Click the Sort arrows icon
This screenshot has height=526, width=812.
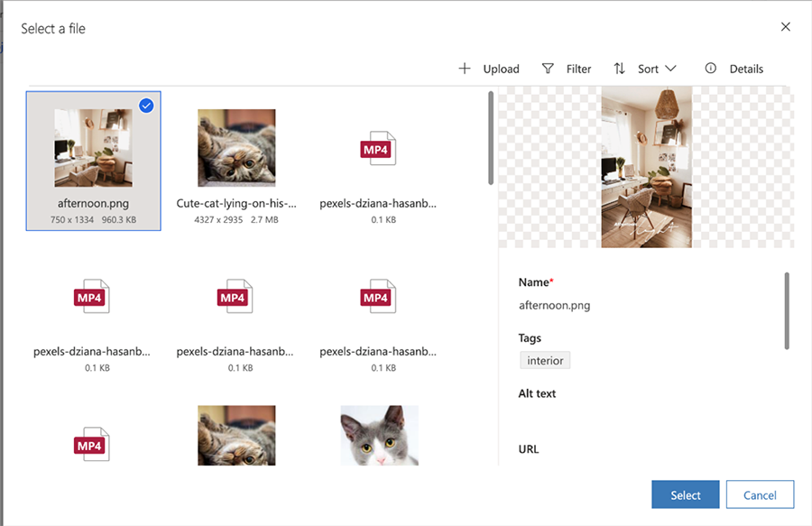click(x=619, y=69)
